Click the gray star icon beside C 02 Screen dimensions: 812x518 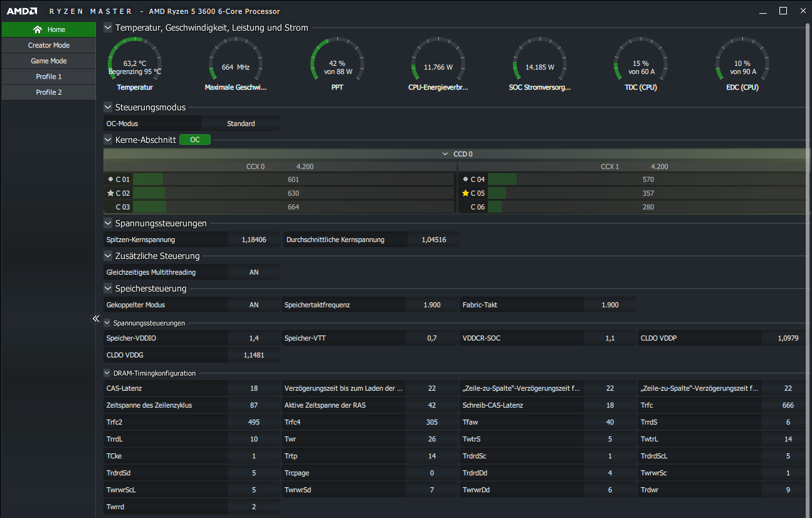pyautogui.click(x=110, y=193)
